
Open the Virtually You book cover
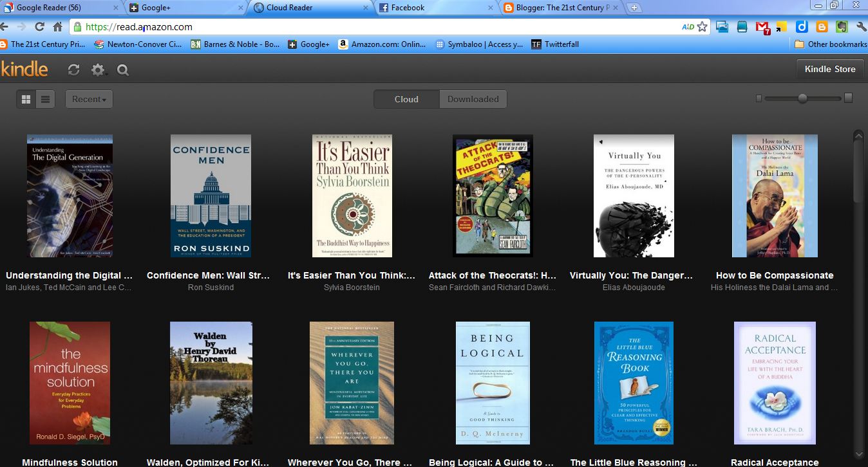point(634,196)
